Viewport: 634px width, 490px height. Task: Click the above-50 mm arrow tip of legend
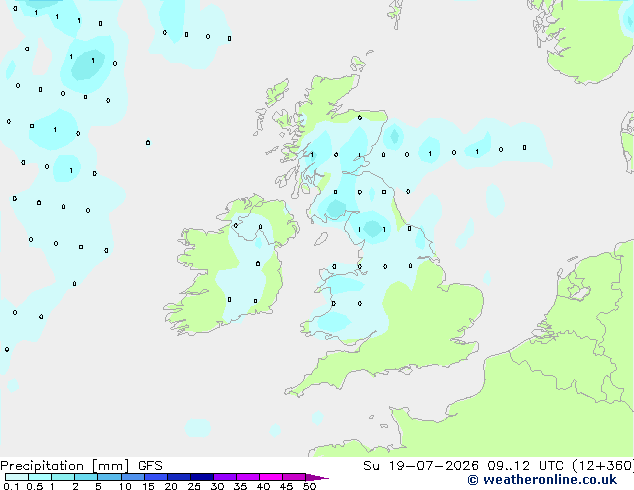pyautogui.click(x=317, y=477)
